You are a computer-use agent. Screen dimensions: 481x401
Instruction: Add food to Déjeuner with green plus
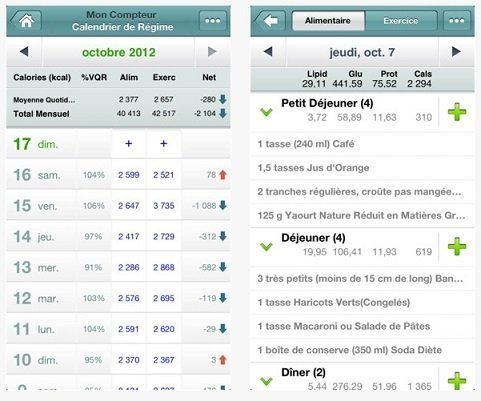(x=457, y=246)
